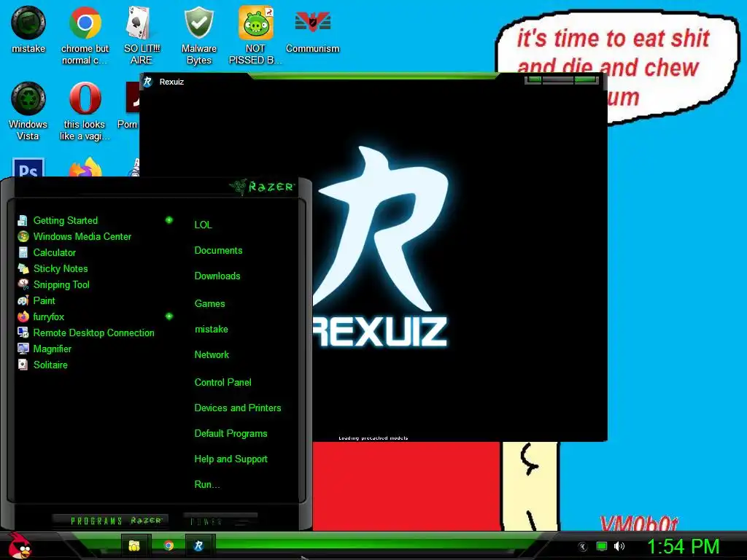Open the 'mistake' desktop icon

28,29
